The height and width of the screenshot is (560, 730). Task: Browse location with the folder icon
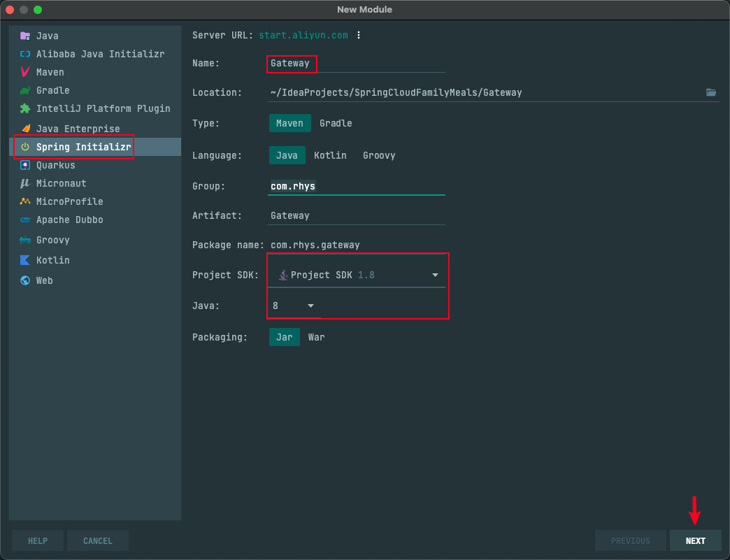coord(711,92)
